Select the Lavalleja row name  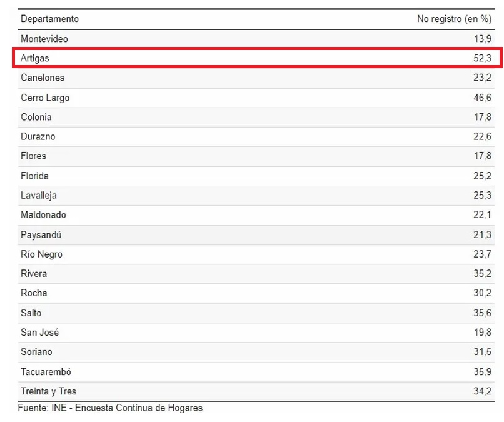coord(38,195)
